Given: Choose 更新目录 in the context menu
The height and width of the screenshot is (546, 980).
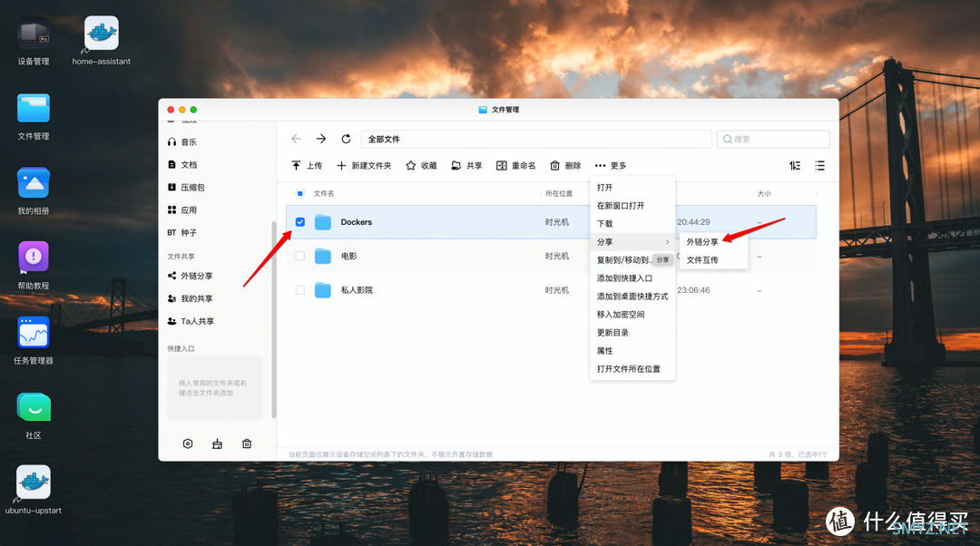Looking at the screenshot, I should [632, 332].
